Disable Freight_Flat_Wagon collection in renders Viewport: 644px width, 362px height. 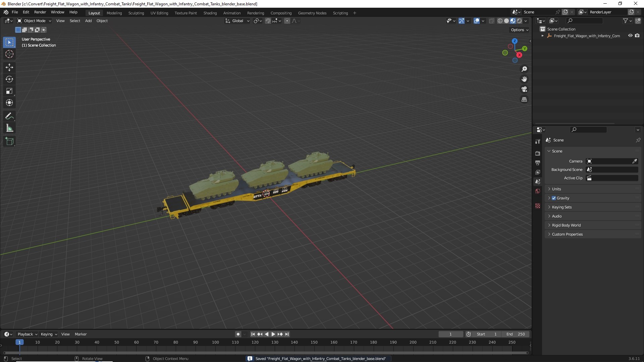coord(637,36)
